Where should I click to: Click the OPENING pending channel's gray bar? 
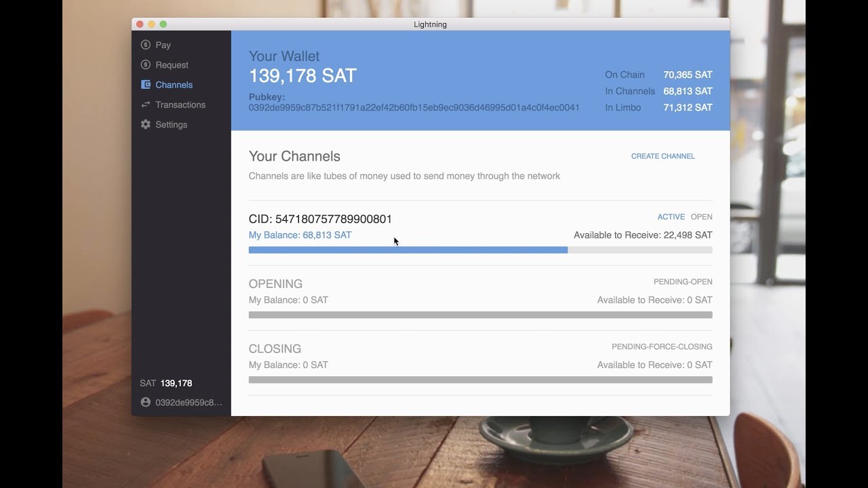[480, 314]
